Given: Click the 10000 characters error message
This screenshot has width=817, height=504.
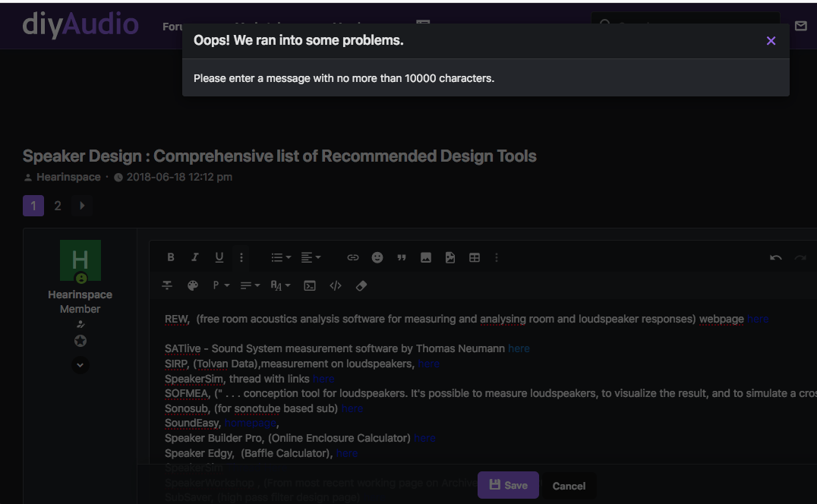Looking at the screenshot, I should [x=344, y=78].
